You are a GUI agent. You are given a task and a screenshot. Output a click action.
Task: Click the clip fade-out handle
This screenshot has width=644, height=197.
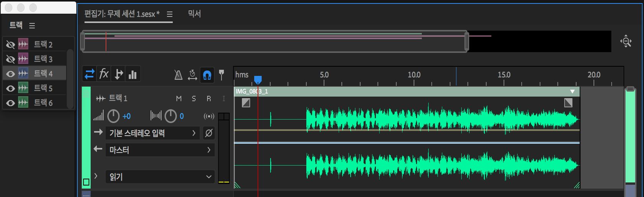click(568, 102)
